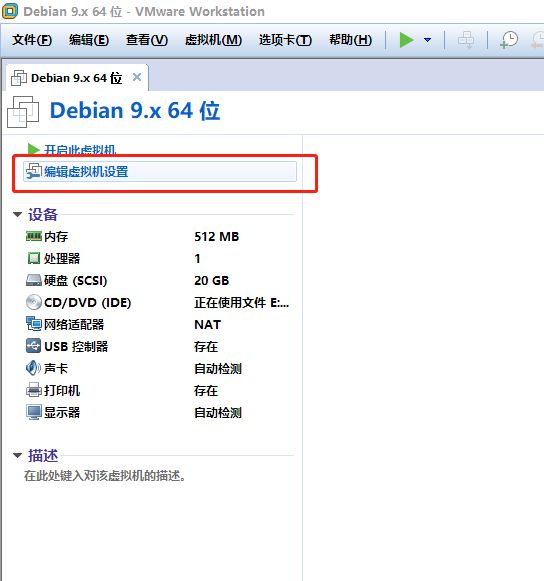This screenshot has width=544, height=581.
Task: Click the USB controller icon
Action: pos(34,346)
